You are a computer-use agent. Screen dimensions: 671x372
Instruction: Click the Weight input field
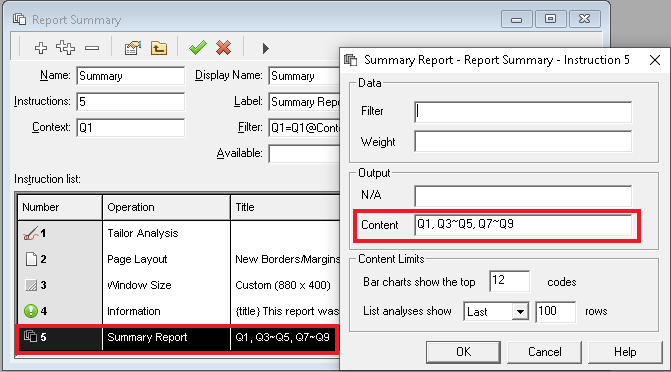tap(523, 142)
